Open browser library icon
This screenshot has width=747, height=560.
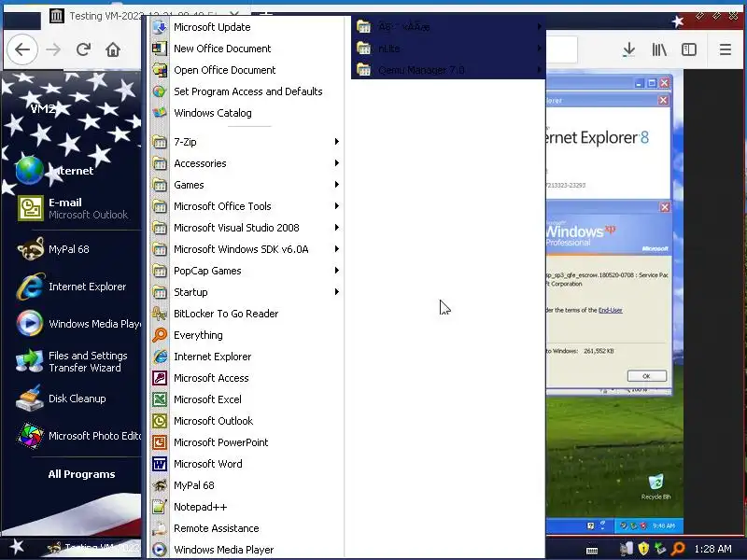pos(659,49)
